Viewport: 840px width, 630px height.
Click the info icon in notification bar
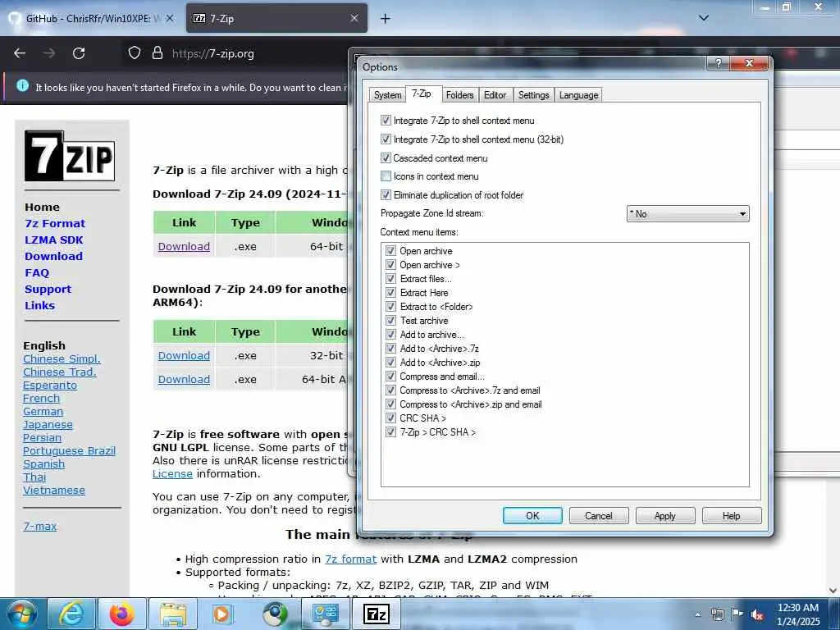pos(22,85)
